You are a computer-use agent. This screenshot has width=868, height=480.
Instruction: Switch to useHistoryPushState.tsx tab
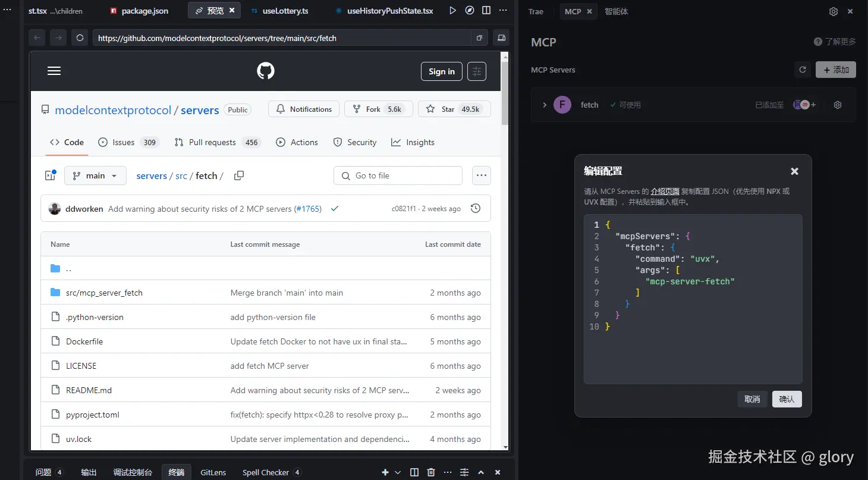[x=384, y=11]
